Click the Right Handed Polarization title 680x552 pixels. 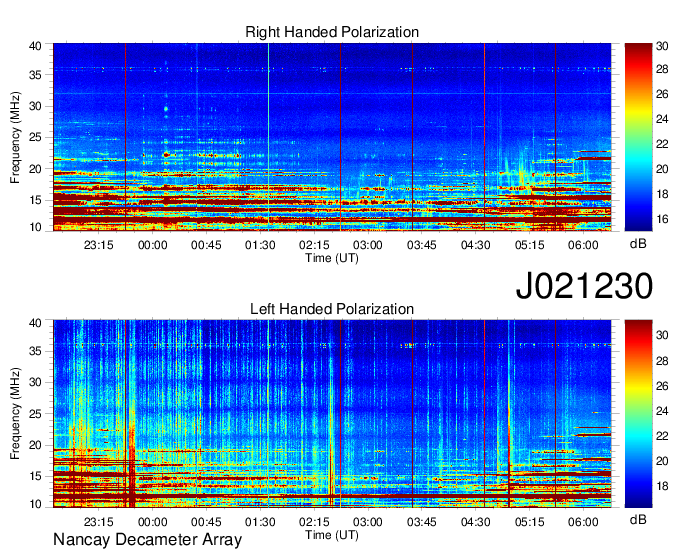point(332,32)
